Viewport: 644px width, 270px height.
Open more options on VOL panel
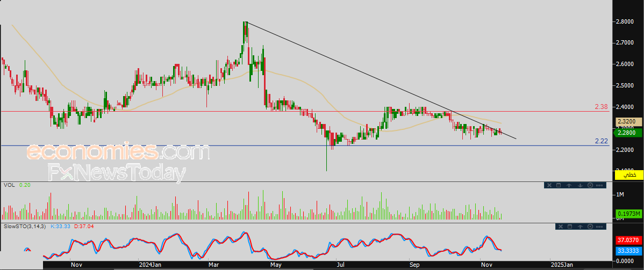click(599, 186)
